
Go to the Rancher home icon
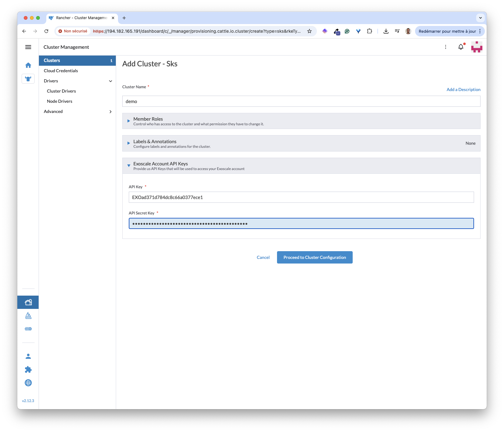coord(28,65)
